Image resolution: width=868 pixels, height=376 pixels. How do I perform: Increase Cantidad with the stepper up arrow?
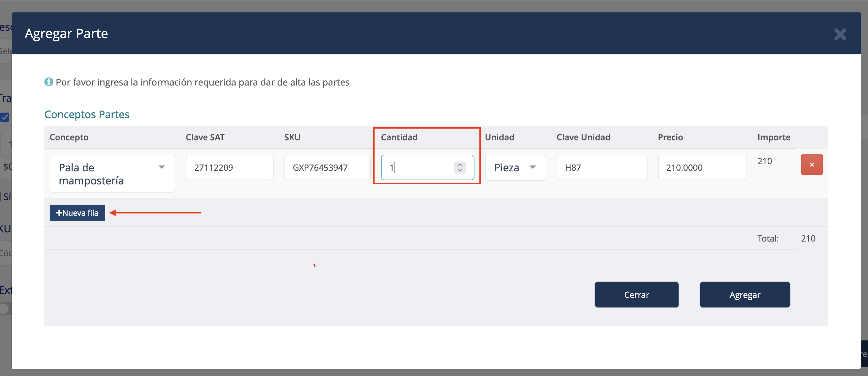tap(459, 165)
